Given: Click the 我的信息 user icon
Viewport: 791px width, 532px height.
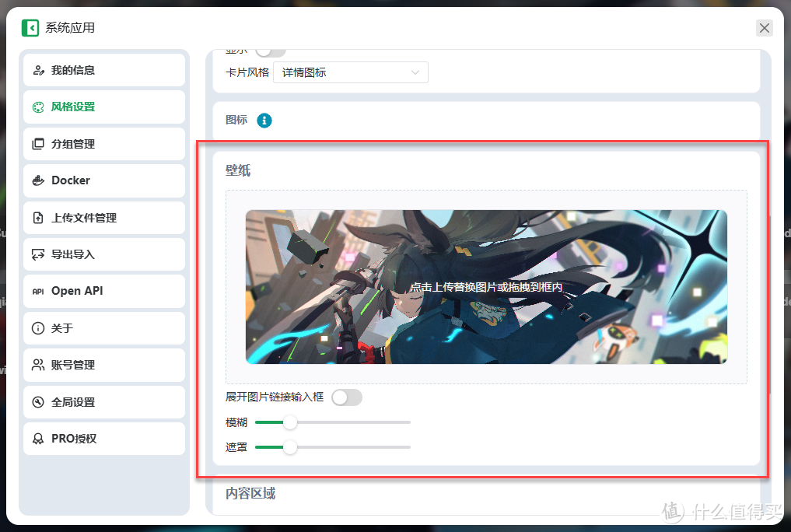Looking at the screenshot, I should [x=38, y=70].
